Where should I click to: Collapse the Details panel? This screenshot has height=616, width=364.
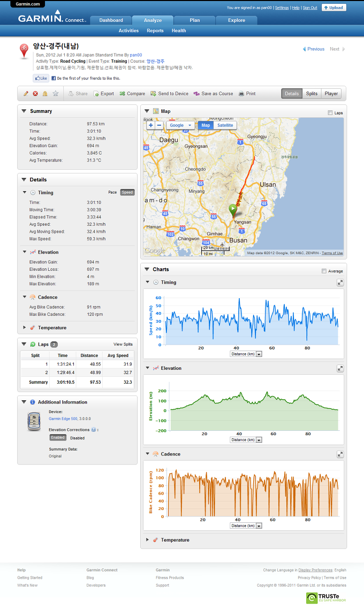click(24, 179)
